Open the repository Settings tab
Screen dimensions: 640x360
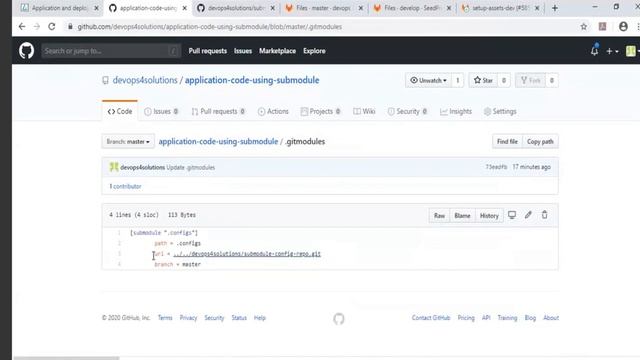500,111
